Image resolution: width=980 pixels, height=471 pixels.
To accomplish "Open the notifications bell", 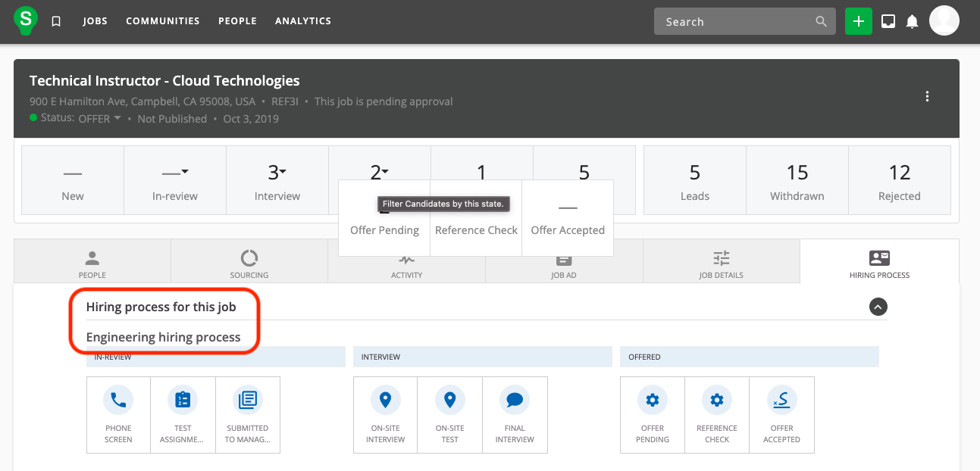I will (x=912, y=21).
